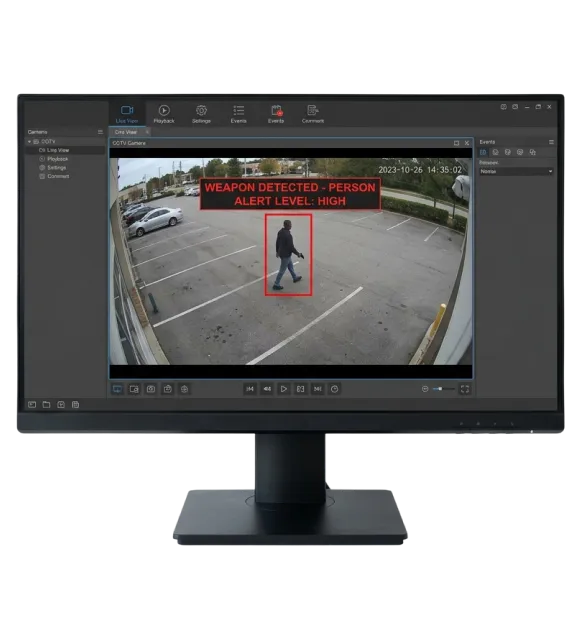578x622 pixels.
Task: Open Settings gear in the top toolbar
Action: 201,114
